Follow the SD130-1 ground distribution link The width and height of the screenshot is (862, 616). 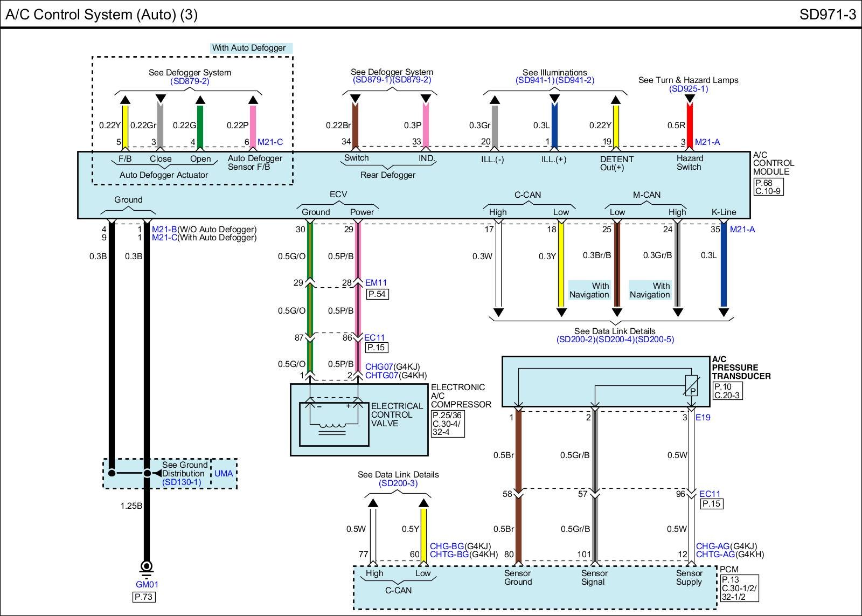click(182, 482)
